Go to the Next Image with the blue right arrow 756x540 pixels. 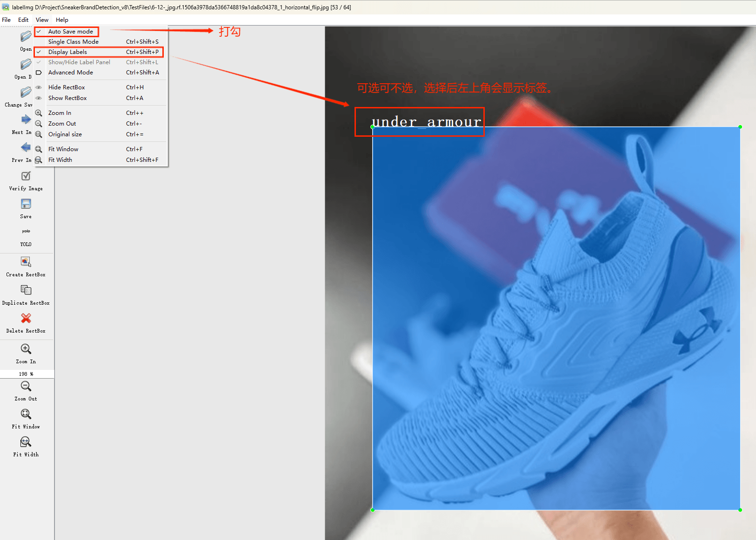[26, 120]
